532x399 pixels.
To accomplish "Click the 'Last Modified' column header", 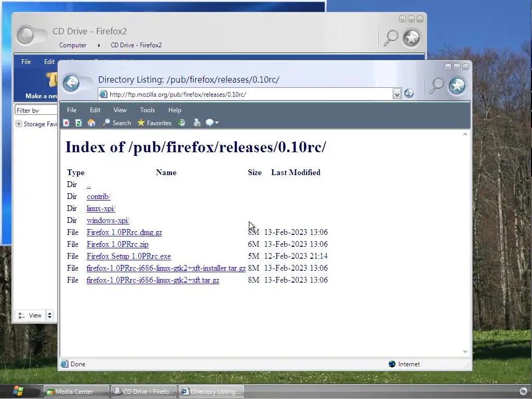I will coord(296,172).
